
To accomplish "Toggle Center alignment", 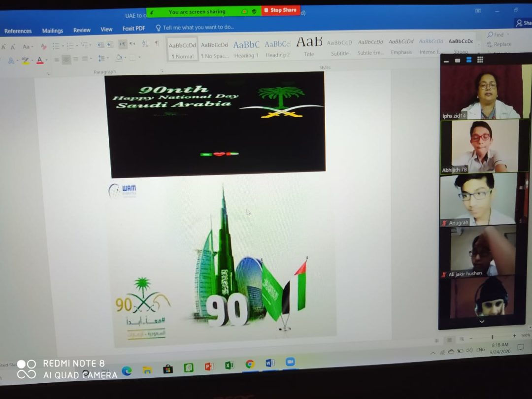I will click(66, 60).
